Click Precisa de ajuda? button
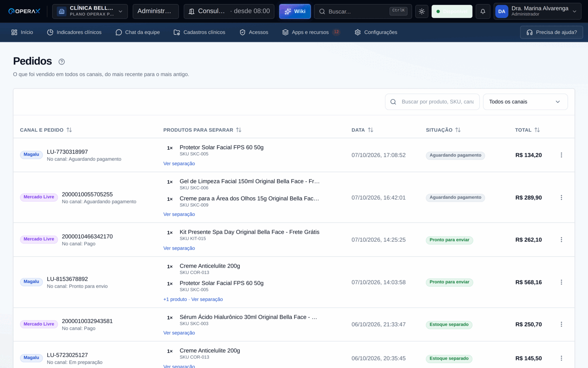The image size is (588, 368). click(551, 32)
